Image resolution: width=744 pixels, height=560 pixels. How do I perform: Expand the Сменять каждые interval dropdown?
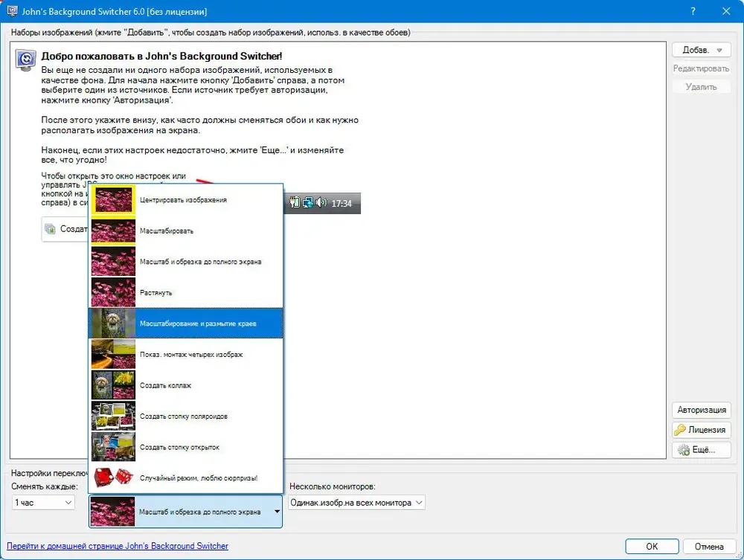(43, 503)
